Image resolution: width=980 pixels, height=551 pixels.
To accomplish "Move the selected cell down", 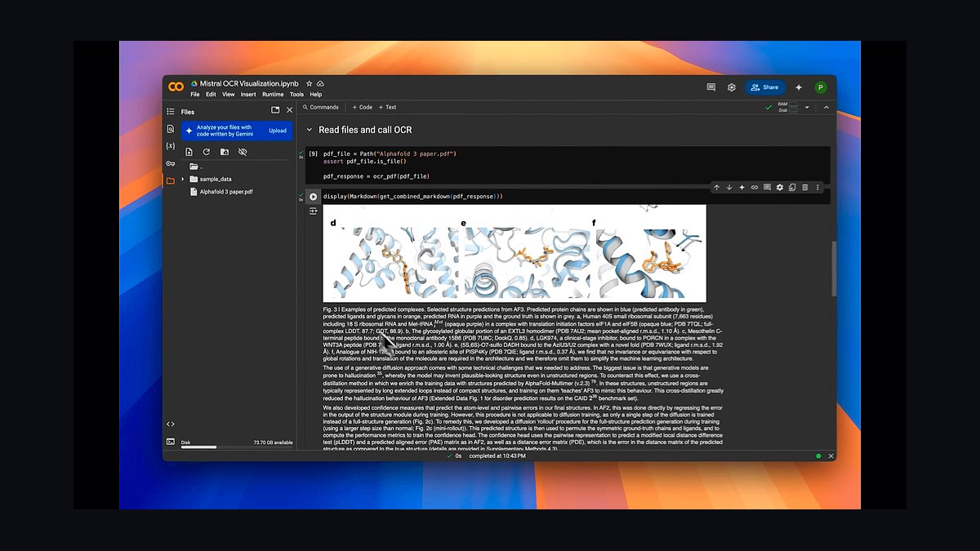I will (729, 188).
